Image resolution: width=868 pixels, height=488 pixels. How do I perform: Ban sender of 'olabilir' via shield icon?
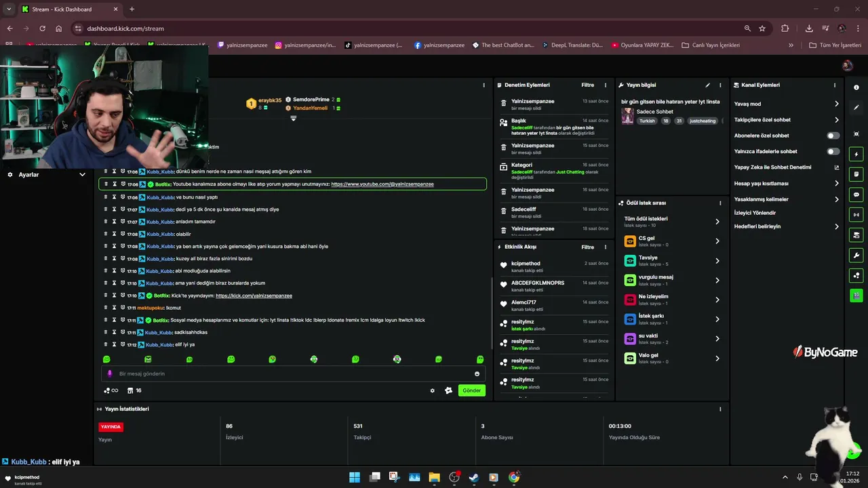coord(123,234)
